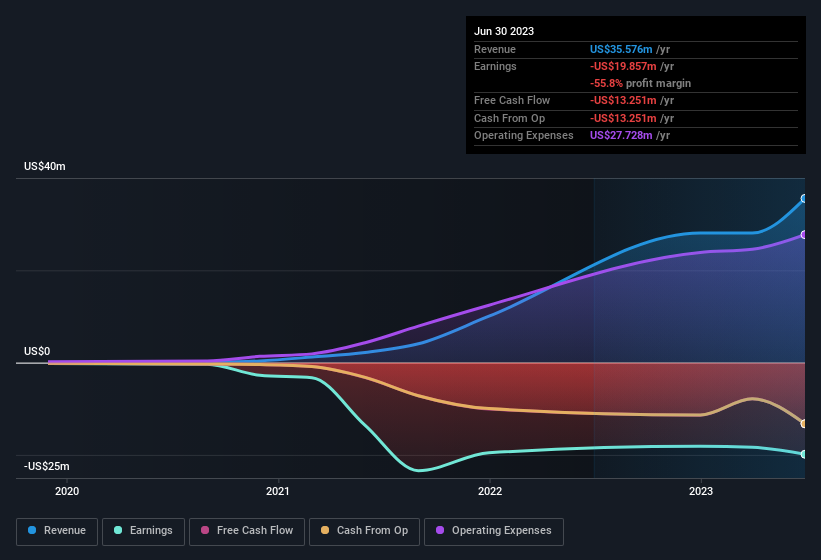Image resolution: width=821 pixels, height=560 pixels.
Task: Toggle the Revenue legend button
Action: click(57, 532)
